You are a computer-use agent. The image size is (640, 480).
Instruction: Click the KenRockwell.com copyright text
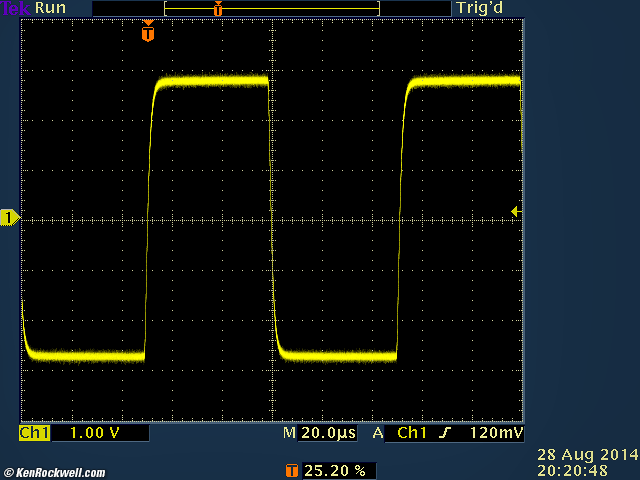tap(54, 472)
